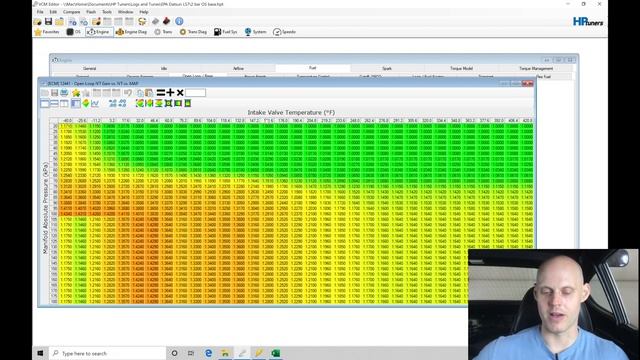Open Favorites star in navigator bar
This screenshot has width=640, height=360.
pos(47,32)
